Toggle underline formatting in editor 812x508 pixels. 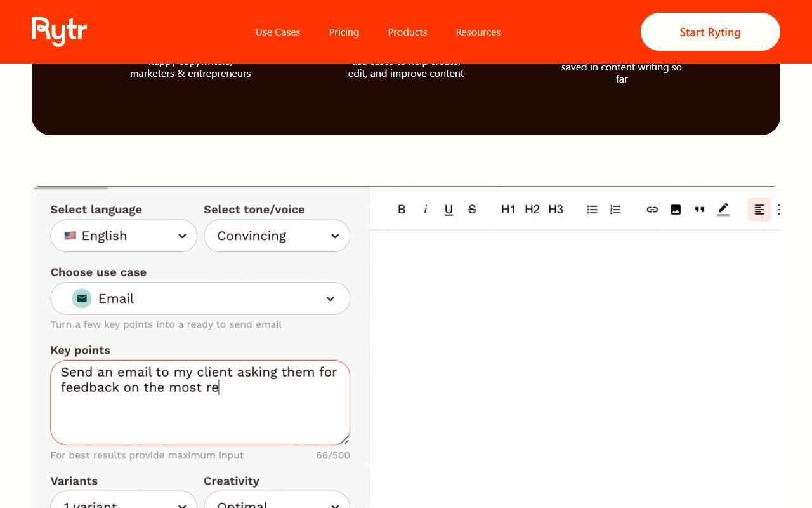pos(449,210)
